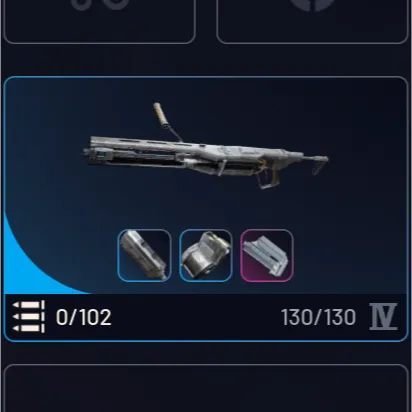Click the three-bullet ammo type icon
The image size is (412, 412).
[29, 317]
